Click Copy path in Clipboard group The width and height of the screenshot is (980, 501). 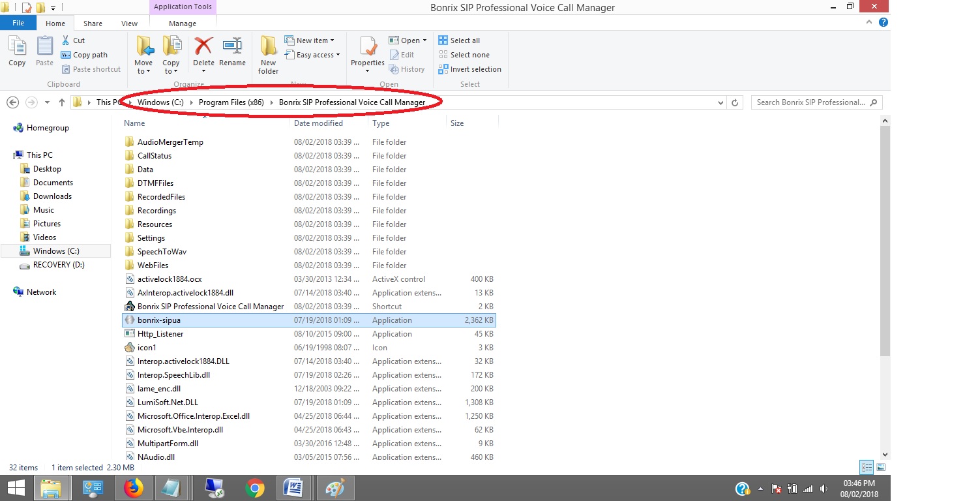pos(84,55)
